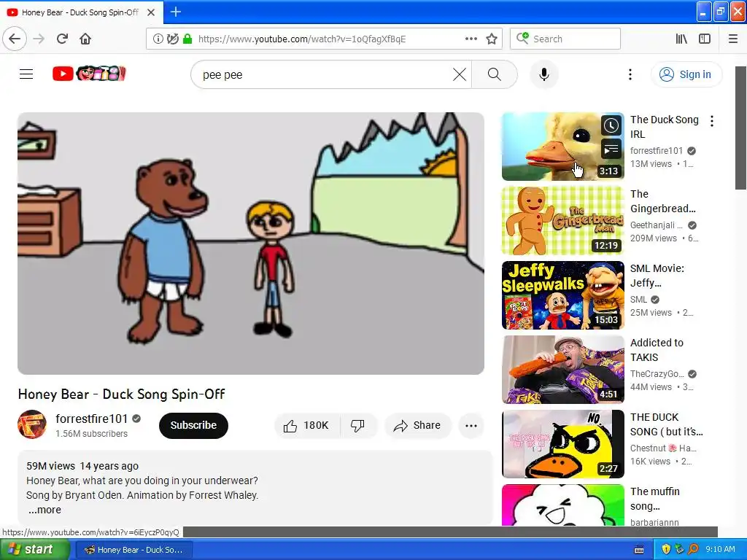Click the YouTube logo
This screenshot has width=747, height=560.
(x=89, y=74)
